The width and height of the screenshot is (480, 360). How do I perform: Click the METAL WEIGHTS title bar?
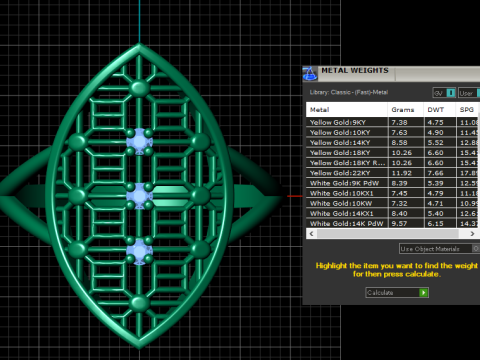(392, 74)
